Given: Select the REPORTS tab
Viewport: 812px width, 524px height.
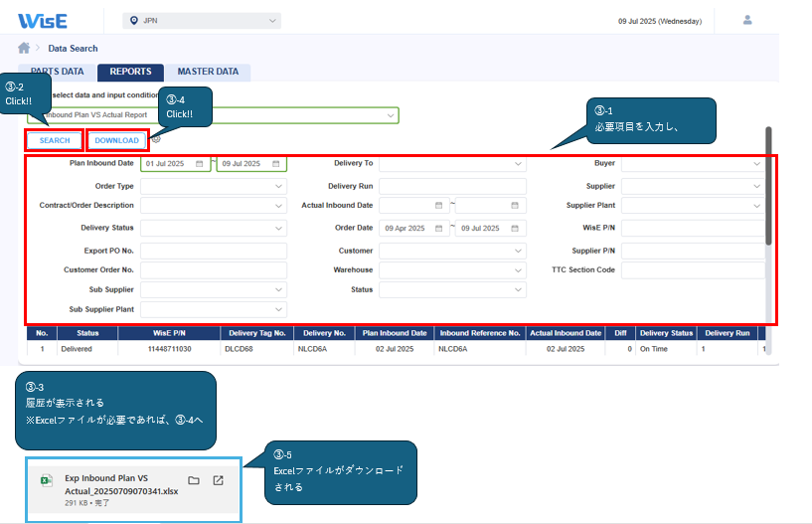Looking at the screenshot, I should (x=130, y=72).
